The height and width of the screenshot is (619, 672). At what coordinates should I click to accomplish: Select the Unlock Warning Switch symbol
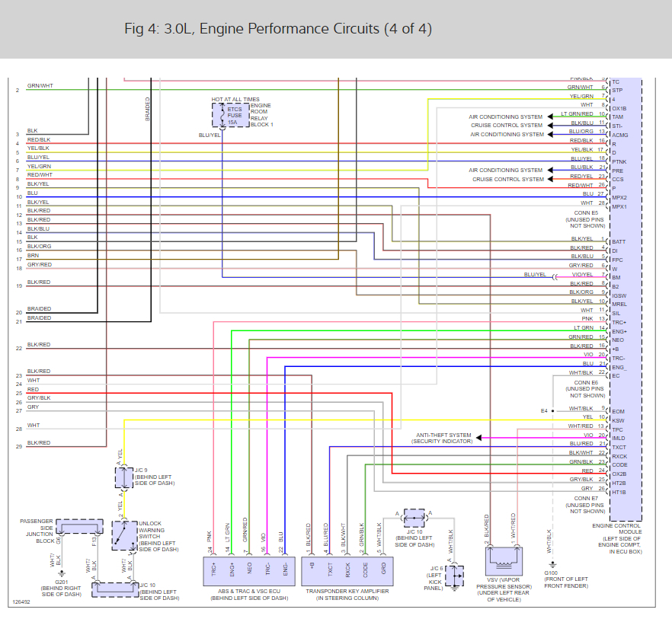(124, 535)
